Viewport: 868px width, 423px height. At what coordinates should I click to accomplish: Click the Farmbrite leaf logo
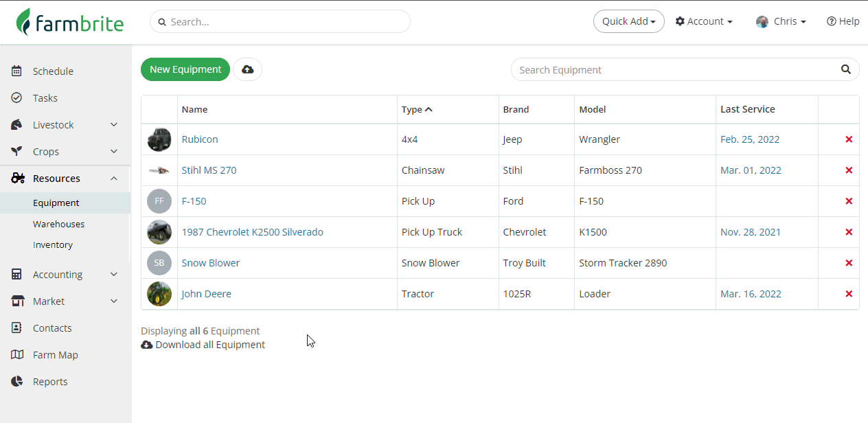[x=25, y=22]
